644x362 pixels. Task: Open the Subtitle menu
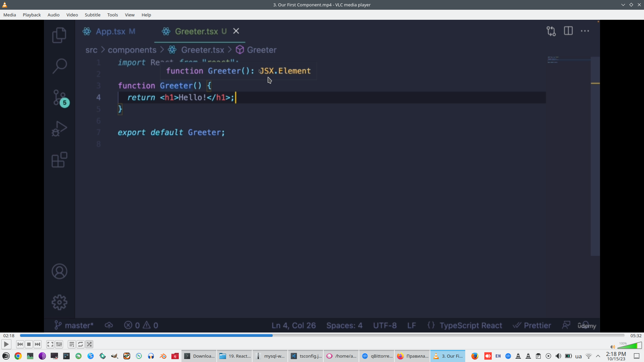(x=93, y=15)
